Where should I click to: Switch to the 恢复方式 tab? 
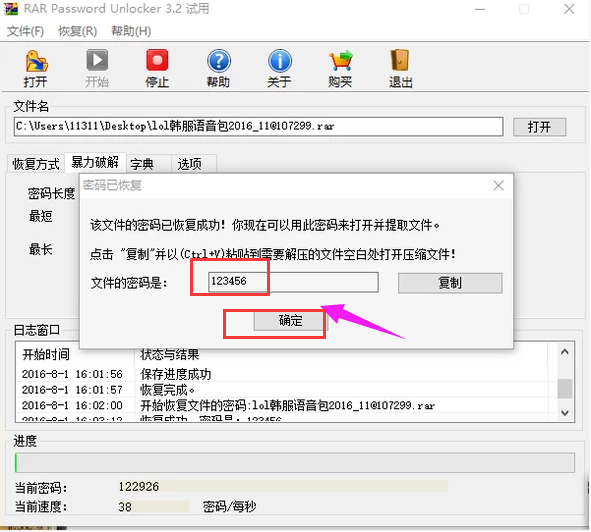[x=36, y=164]
